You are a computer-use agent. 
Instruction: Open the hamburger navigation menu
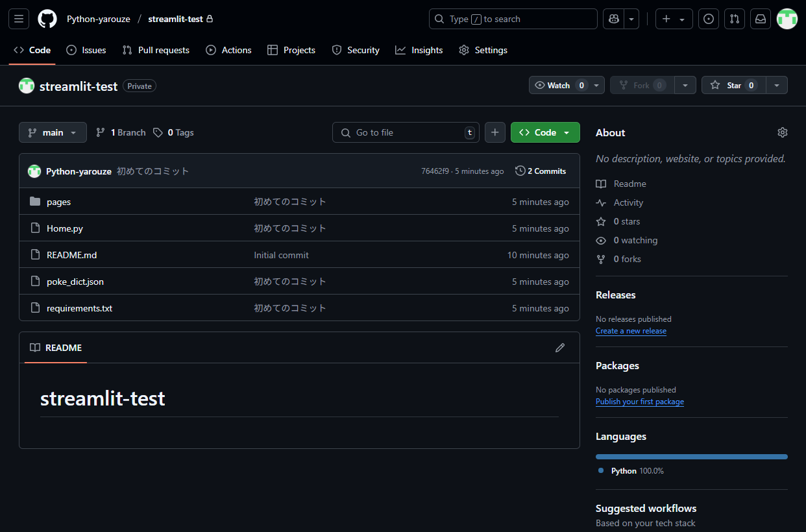[19, 19]
